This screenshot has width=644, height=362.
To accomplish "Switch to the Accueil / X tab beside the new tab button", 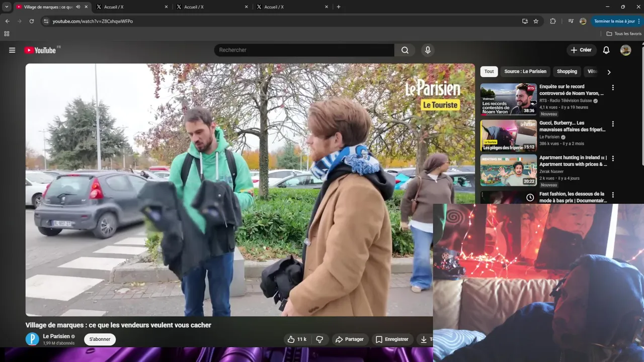I will point(292,7).
